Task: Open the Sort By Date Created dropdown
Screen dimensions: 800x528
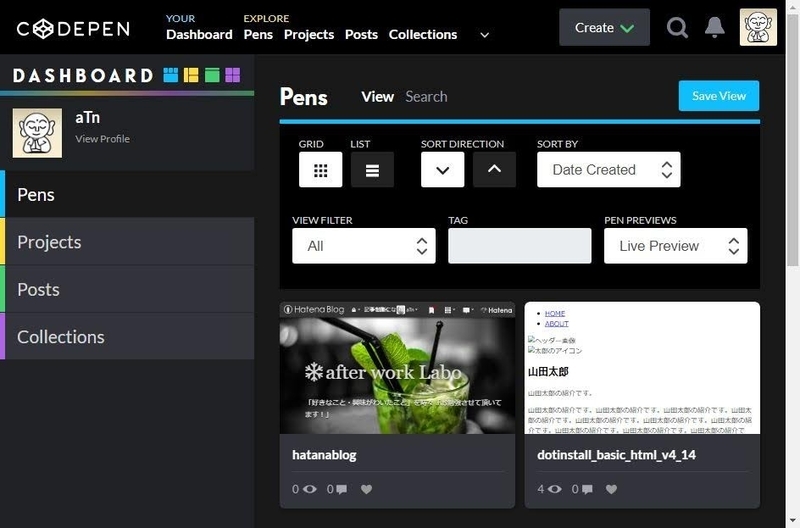Action: [609, 170]
